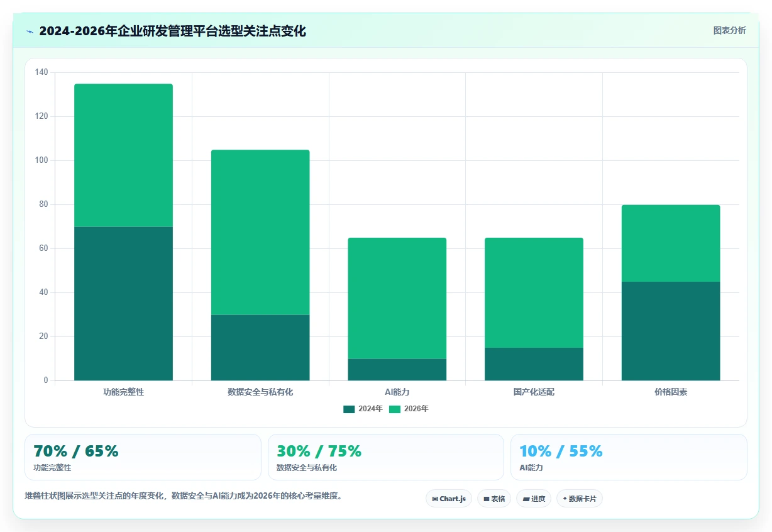This screenshot has height=532, width=772.
Task: Toggle the 2026年 legend series
Action: 409,409
